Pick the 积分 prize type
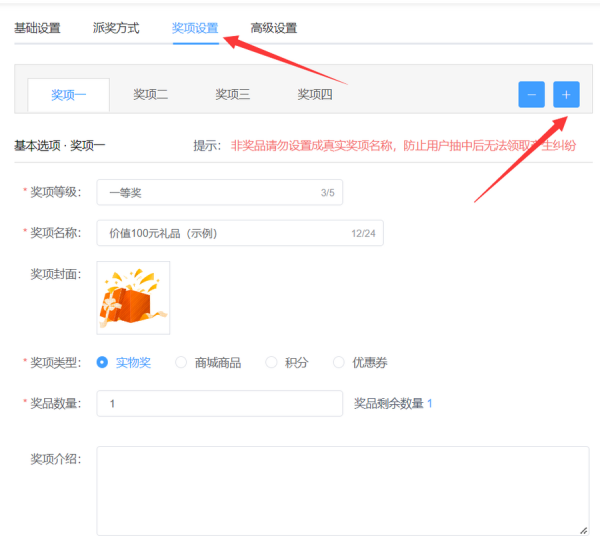600x536 pixels. (x=287, y=362)
